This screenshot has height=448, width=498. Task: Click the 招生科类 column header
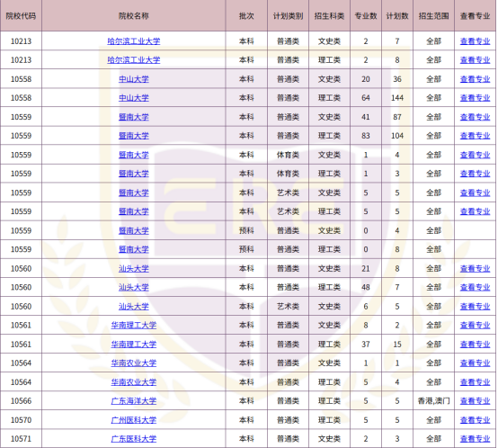point(329,16)
